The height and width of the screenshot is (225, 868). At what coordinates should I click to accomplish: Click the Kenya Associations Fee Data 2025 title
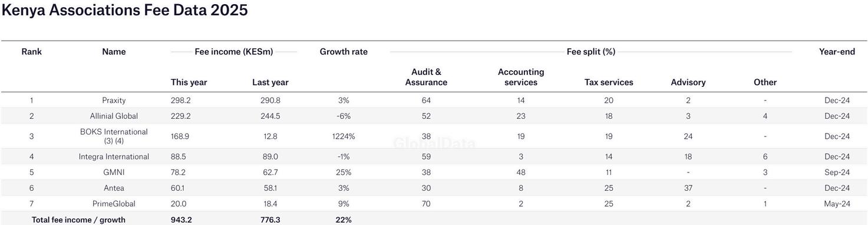125,10
